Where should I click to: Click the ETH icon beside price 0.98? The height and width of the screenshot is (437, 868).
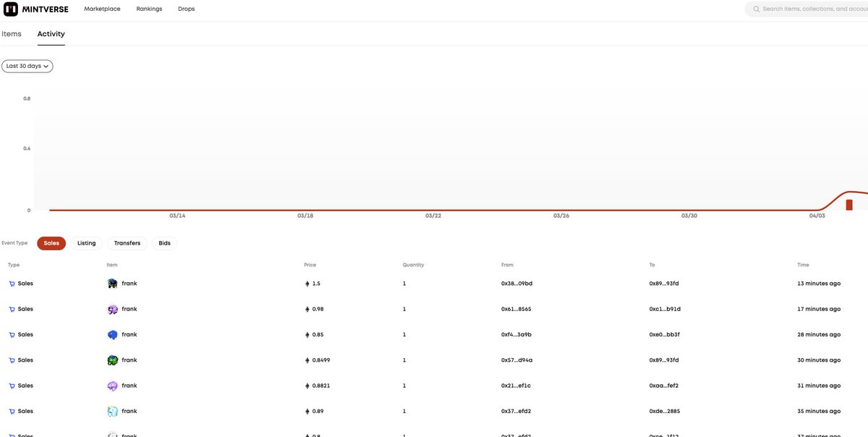(x=307, y=309)
